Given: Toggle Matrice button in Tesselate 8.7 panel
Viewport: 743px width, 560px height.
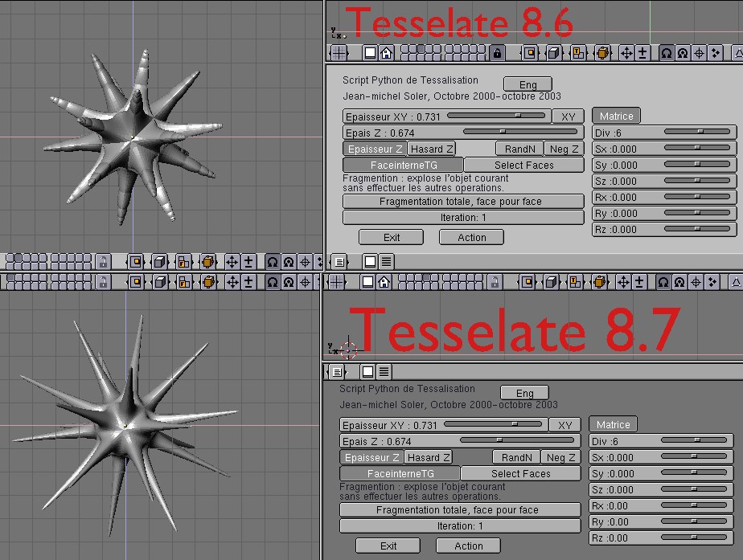Looking at the screenshot, I should 614,424.
